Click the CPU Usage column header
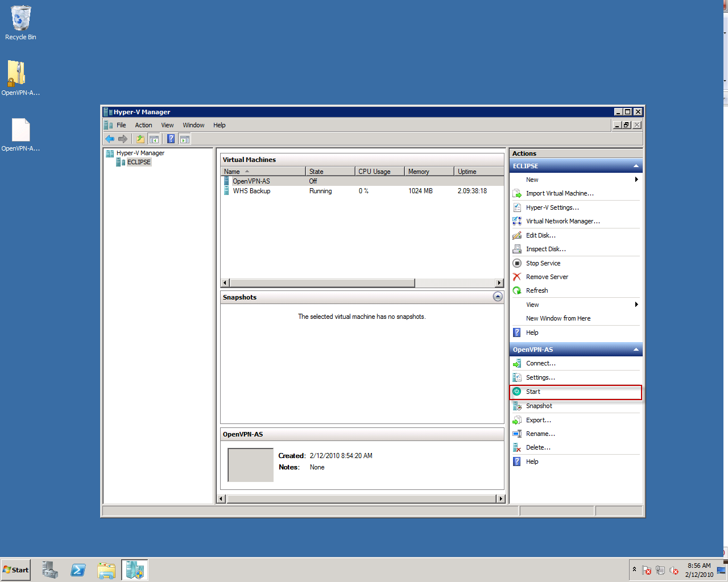 [x=380, y=172]
